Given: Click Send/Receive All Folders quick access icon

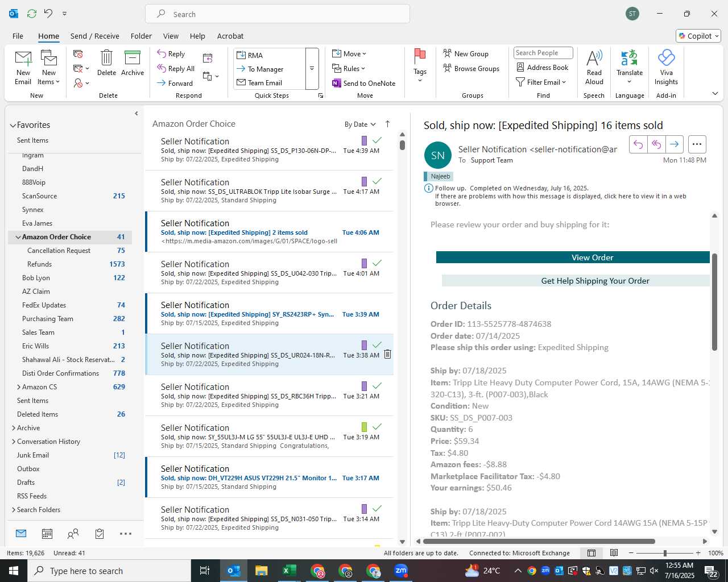Looking at the screenshot, I should [x=32, y=14].
